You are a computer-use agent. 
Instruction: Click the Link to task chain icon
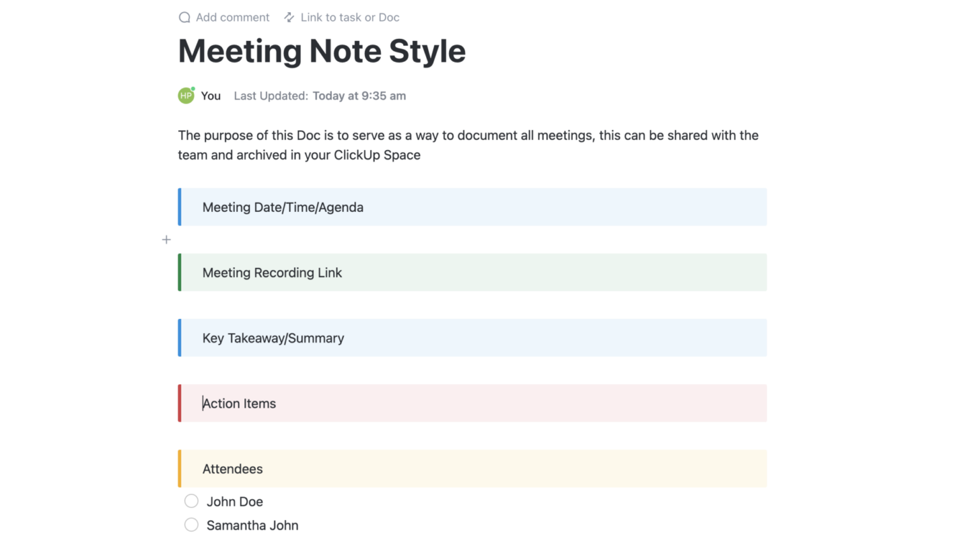click(289, 17)
